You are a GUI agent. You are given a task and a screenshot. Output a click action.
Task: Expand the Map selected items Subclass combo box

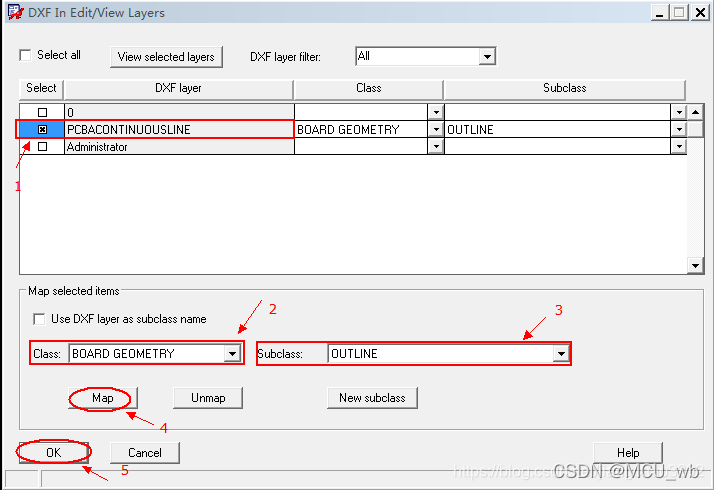[x=561, y=353]
